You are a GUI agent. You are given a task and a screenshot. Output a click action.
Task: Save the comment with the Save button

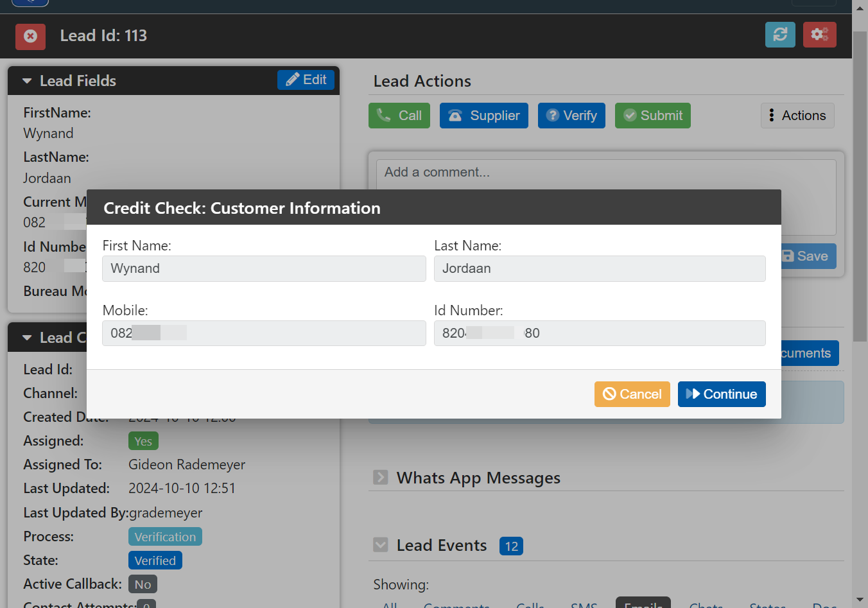click(x=808, y=256)
